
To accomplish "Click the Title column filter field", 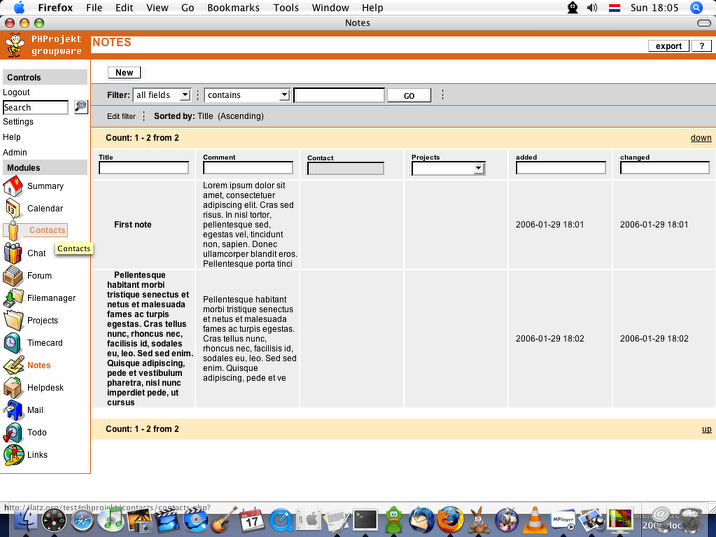I will 146,168.
